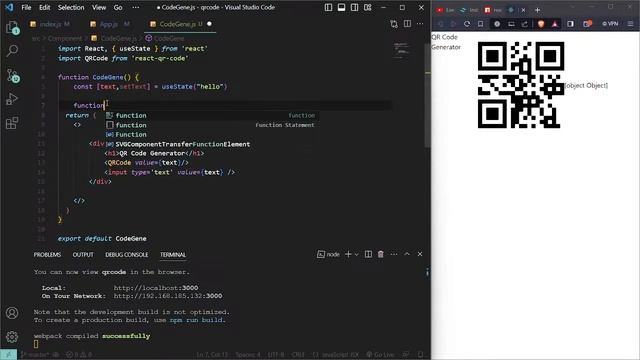Choose the capitalized 'Function' suggestion
640x360 pixels.
pos(211,135)
